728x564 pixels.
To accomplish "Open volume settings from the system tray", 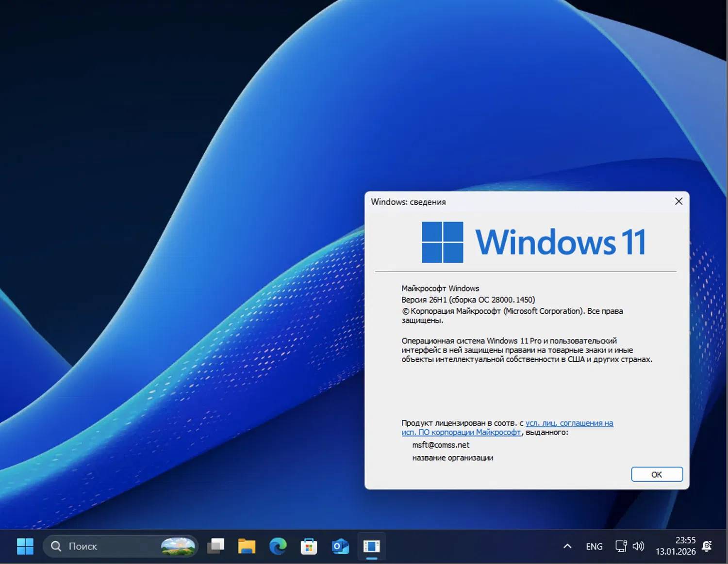I will (639, 546).
